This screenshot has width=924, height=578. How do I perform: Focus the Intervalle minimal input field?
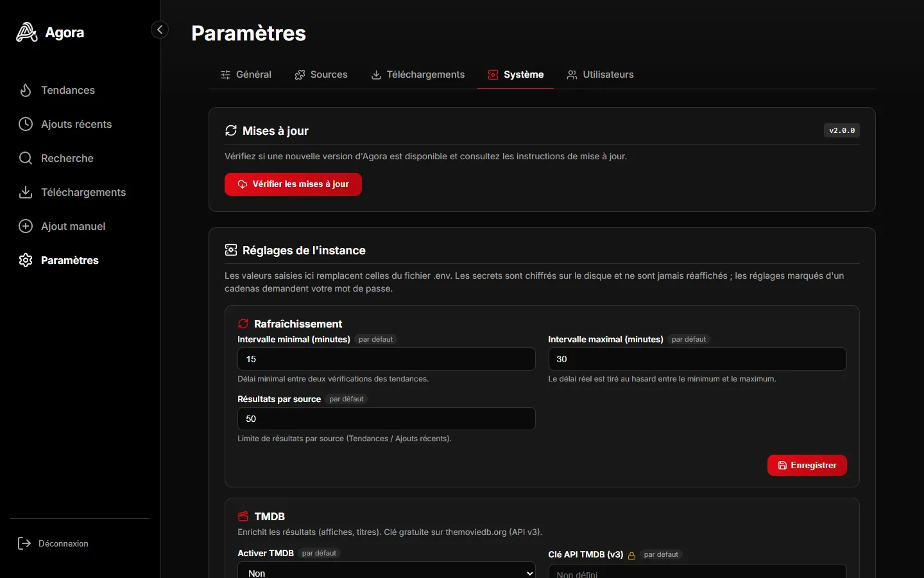(386, 359)
